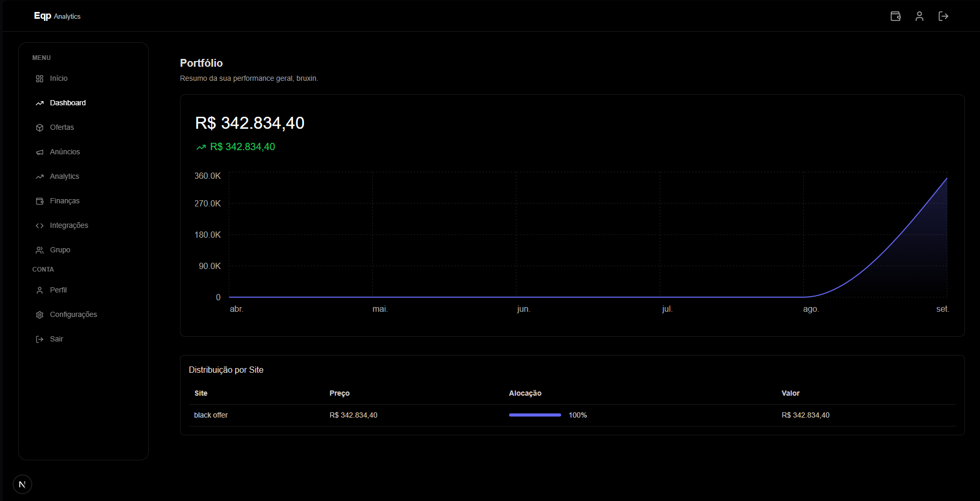
Task: Click the green R$ 342.834,40 gain text
Action: (243, 147)
